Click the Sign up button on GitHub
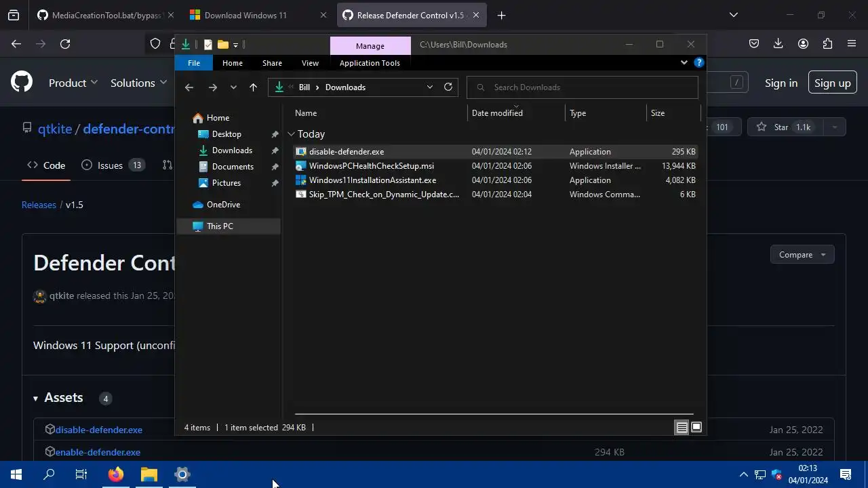 coord(832,83)
